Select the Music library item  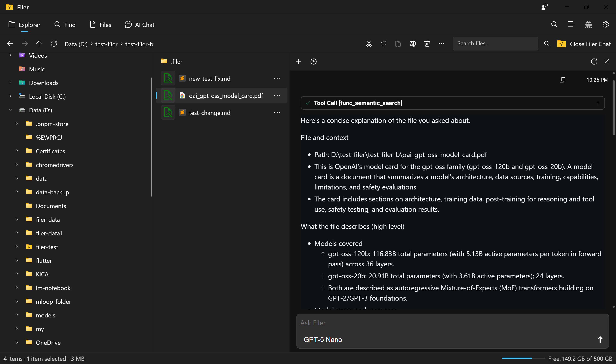[x=37, y=69]
